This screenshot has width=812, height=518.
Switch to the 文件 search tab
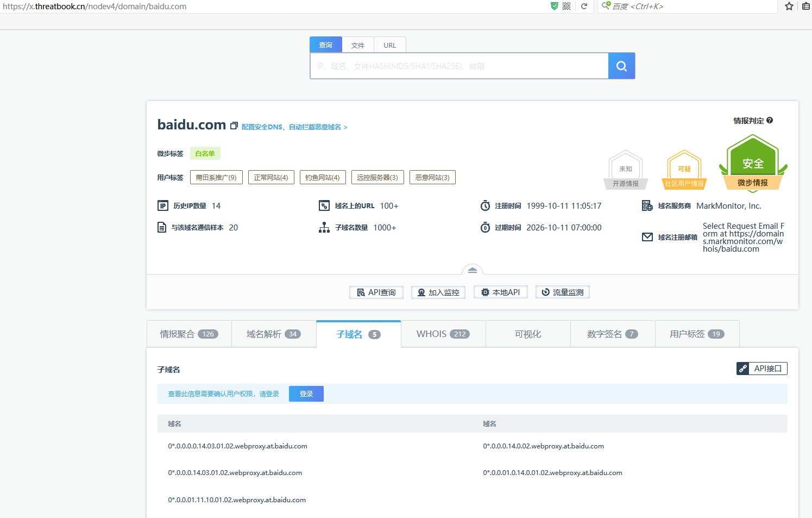(358, 45)
